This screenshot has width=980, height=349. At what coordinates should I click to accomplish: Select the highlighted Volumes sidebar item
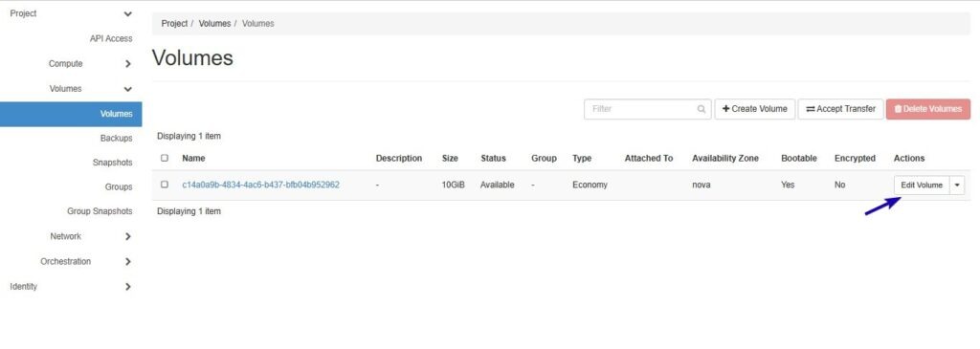(x=71, y=114)
